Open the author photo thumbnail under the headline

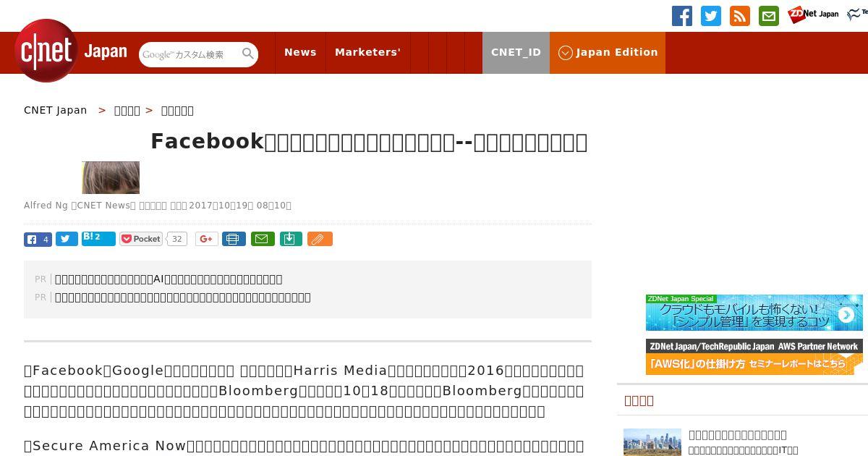click(x=111, y=177)
